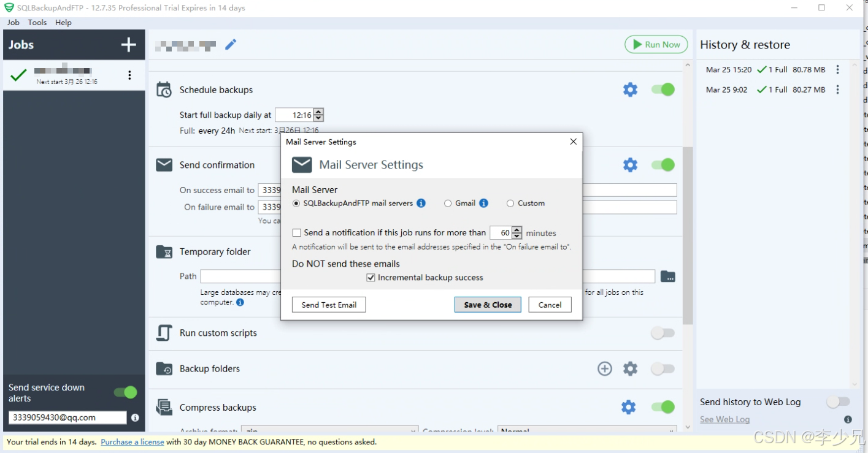Select Gmail mail server option
Viewport: 868px width, 453px height.
coord(448,204)
